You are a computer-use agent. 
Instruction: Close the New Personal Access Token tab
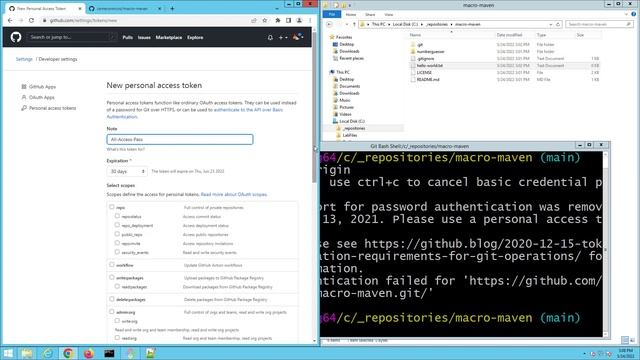(80, 9)
